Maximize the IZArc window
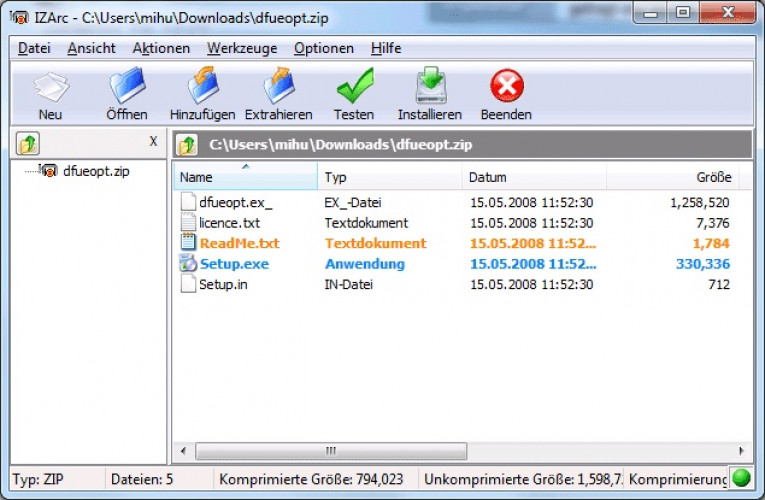This screenshot has width=765, height=500. (683, 13)
